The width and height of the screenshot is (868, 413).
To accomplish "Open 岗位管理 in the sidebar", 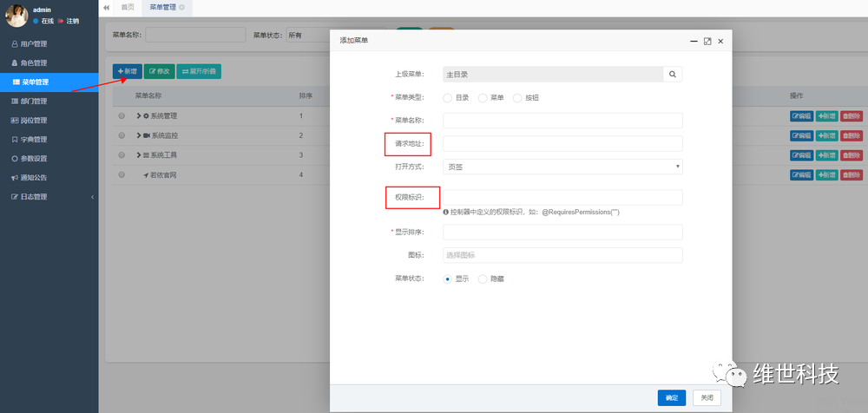I will (x=49, y=120).
